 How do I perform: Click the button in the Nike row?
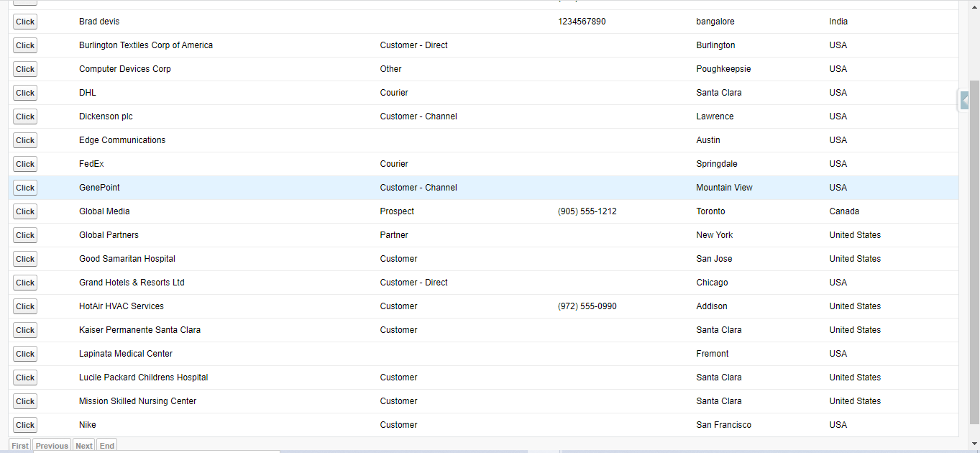[25, 425]
